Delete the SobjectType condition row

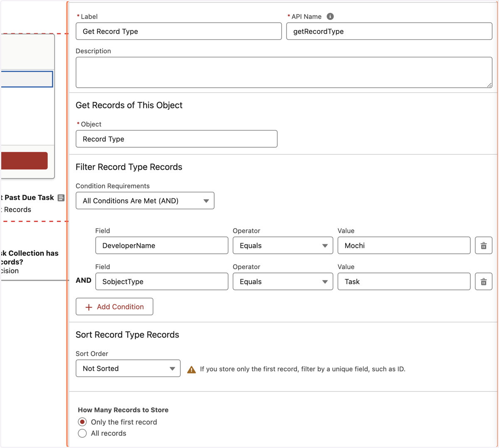pyautogui.click(x=484, y=282)
